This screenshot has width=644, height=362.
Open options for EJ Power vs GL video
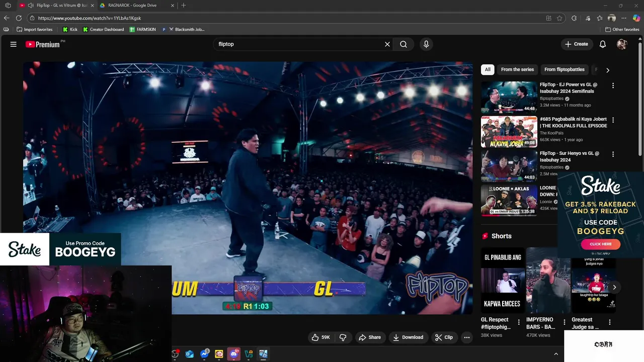coord(613,85)
